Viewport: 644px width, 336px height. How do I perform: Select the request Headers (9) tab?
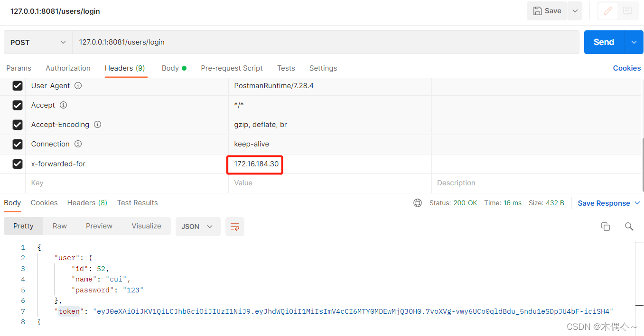point(125,68)
